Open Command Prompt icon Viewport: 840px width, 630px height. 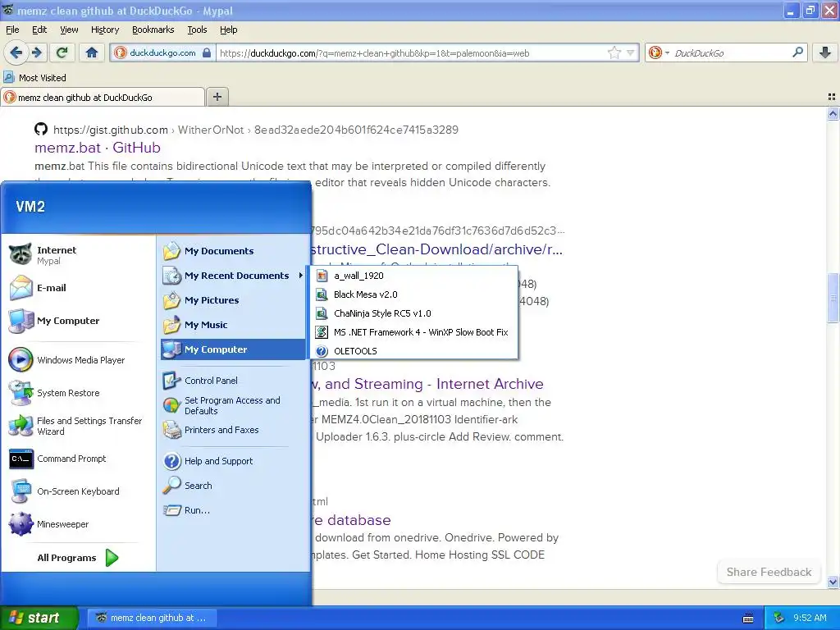[x=21, y=459]
